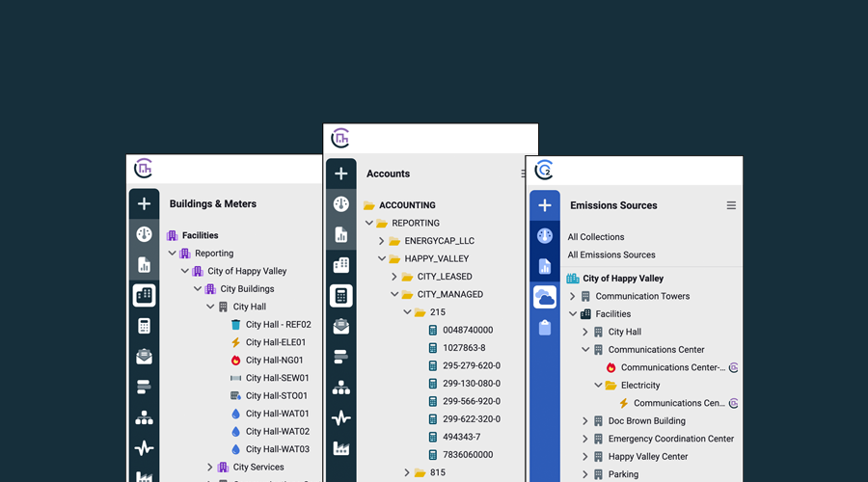The height and width of the screenshot is (482, 868).
Task: Click All Emissions Sources link
Action: [x=610, y=255]
